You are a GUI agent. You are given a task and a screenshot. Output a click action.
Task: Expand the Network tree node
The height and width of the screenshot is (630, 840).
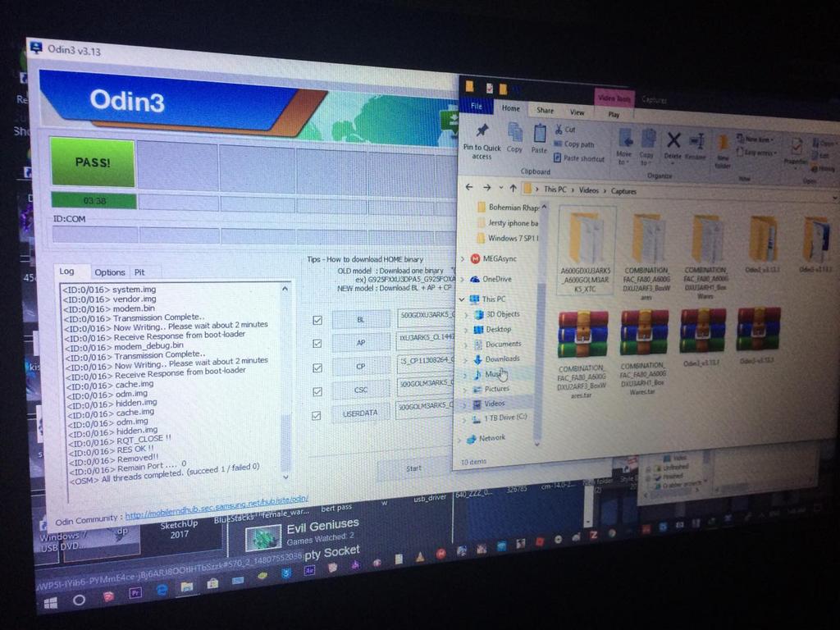459,440
